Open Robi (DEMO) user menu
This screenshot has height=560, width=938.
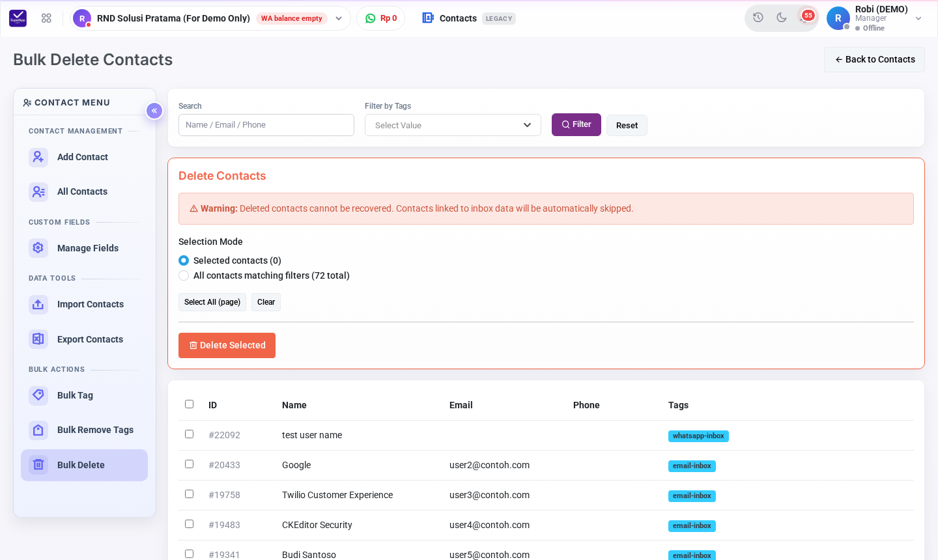click(x=875, y=18)
